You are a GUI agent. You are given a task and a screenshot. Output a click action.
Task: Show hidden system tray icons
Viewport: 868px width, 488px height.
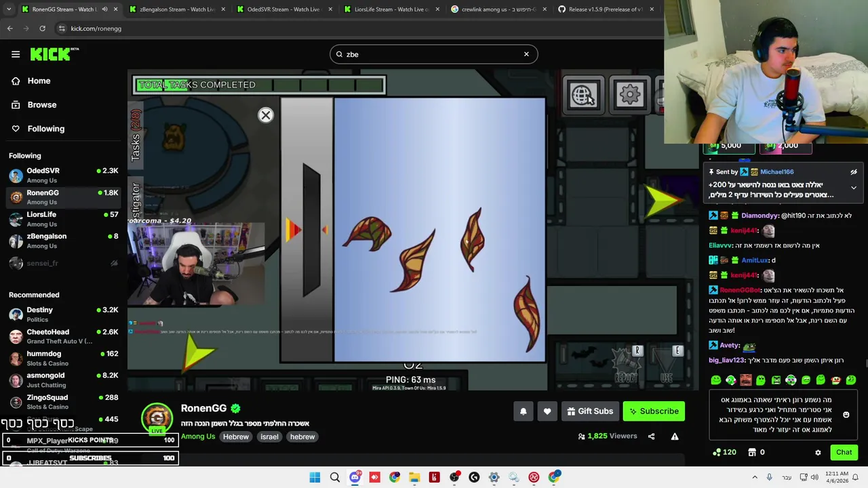tap(755, 478)
